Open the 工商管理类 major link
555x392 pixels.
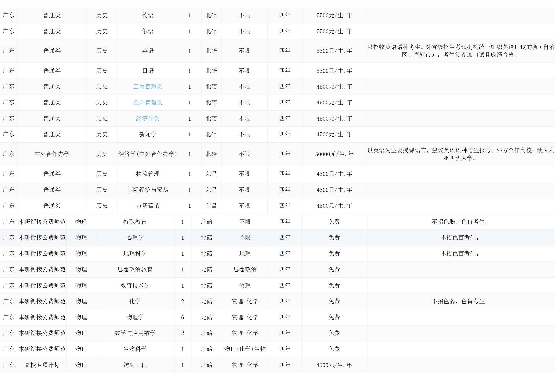(148, 87)
